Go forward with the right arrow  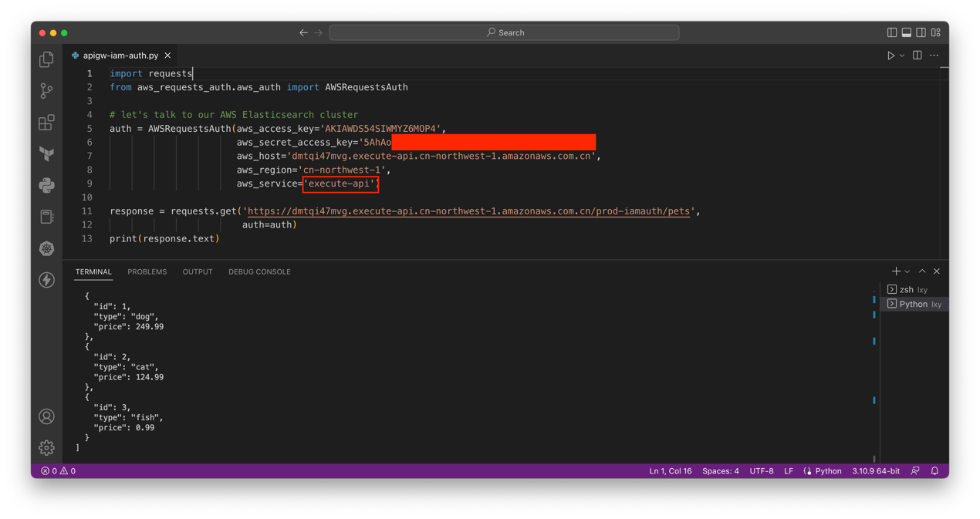coord(318,32)
